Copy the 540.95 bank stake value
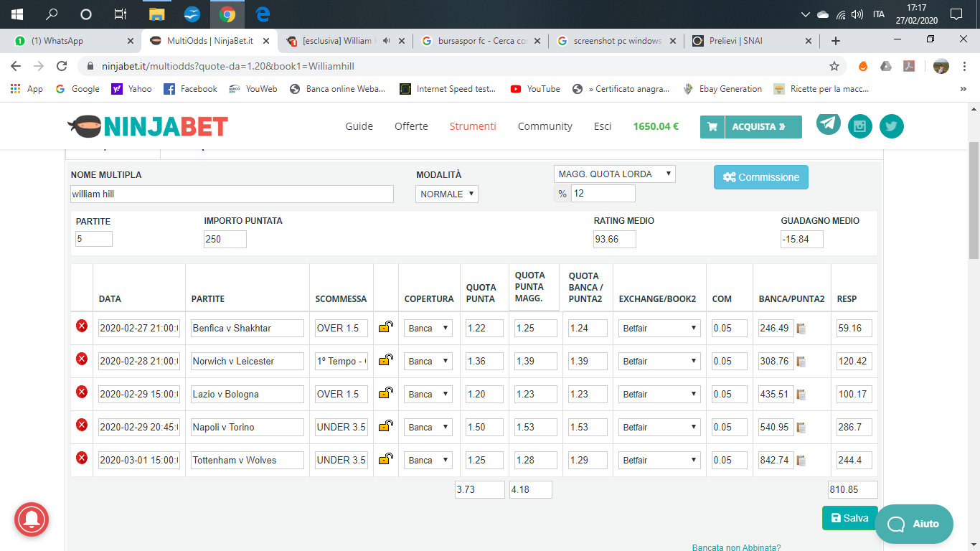The width and height of the screenshot is (980, 551). coord(801,428)
